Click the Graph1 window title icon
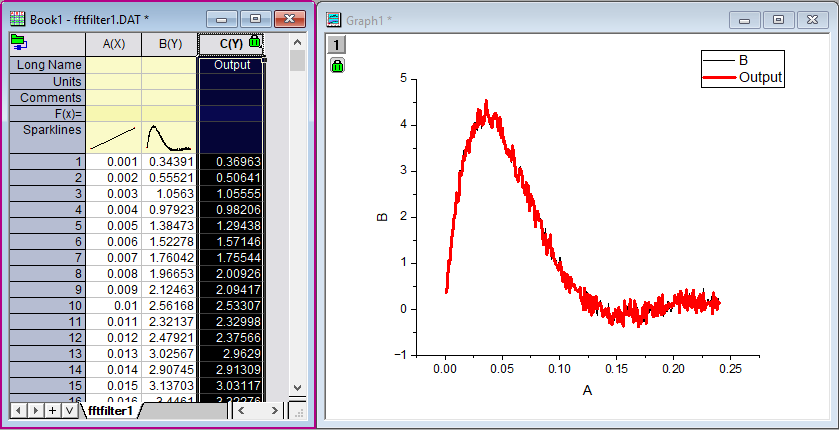The image size is (839, 430). click(x=333, y=19)
